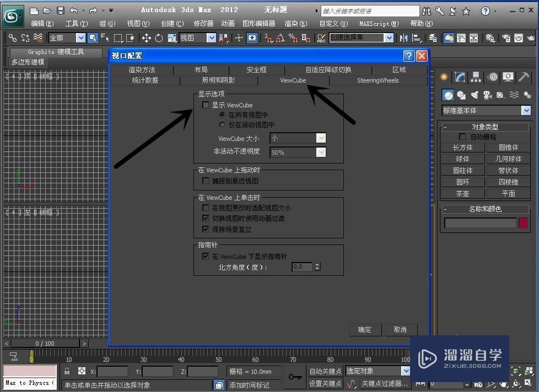Screen dimensions: 539x392
Task: Select the Create panel teapot object button
Action: pyautogui.click(x=463, y=193)
